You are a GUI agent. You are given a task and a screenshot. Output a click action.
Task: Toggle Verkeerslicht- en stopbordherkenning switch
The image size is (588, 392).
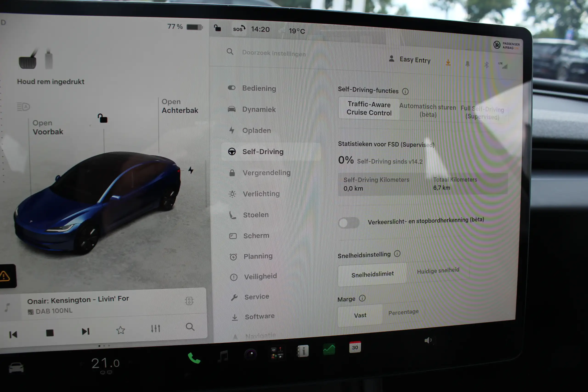click(349, 223)
